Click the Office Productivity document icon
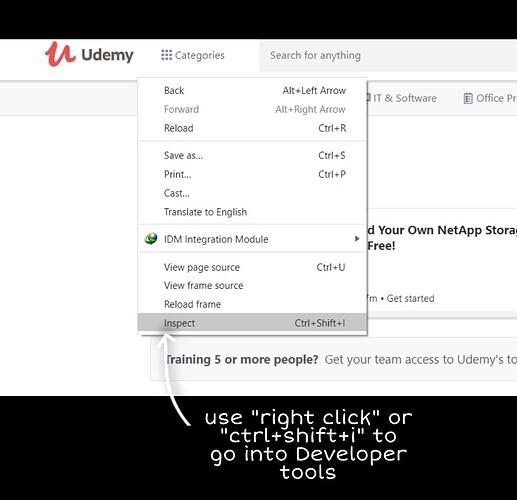The image size is (517, 500). coord(468,98)
